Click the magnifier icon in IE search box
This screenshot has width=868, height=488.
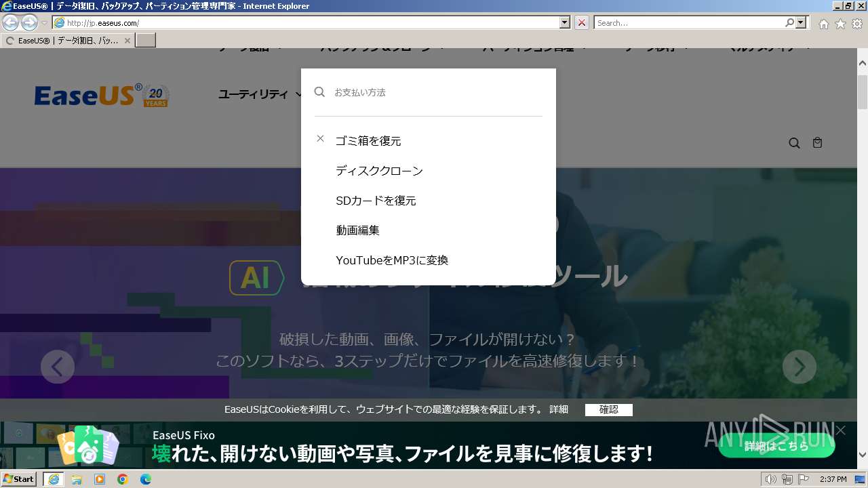click(x=789, y=23)
